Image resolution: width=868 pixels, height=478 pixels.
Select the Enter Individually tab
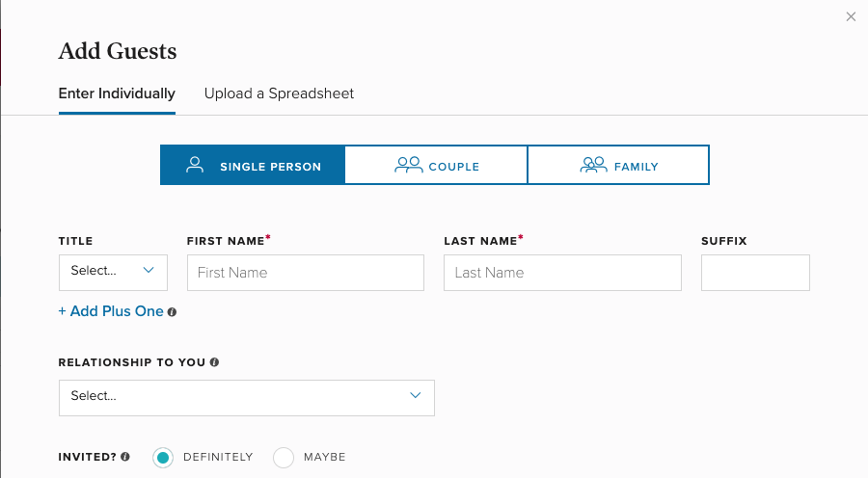(117, 93)
